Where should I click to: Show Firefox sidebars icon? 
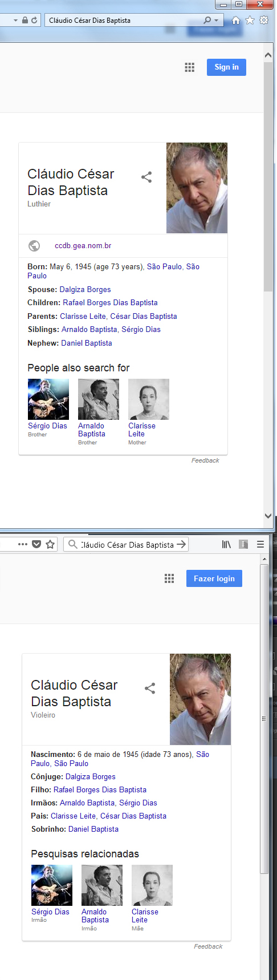[x=243, y=544]
